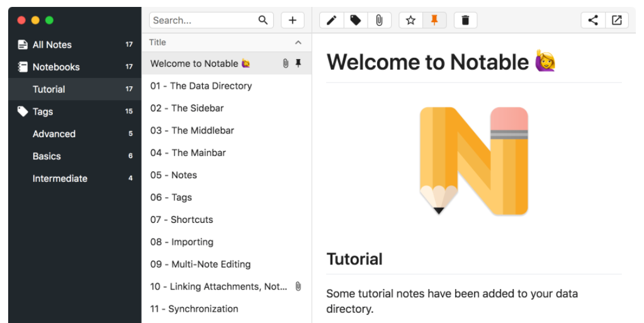Click the Tags label icon in sidebar
This screenshot has width=644, height=323.
pyautogui.click(x=23, y=111)
